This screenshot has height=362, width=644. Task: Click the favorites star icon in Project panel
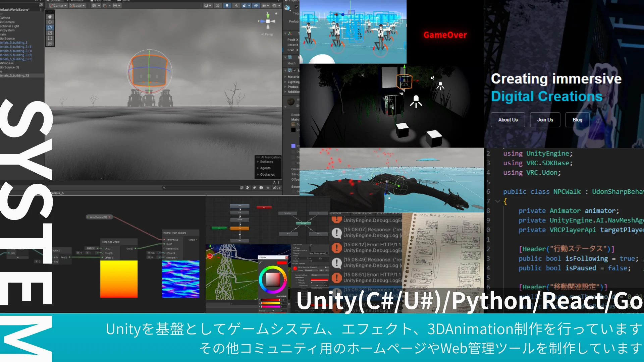click(x=268, y=188)
